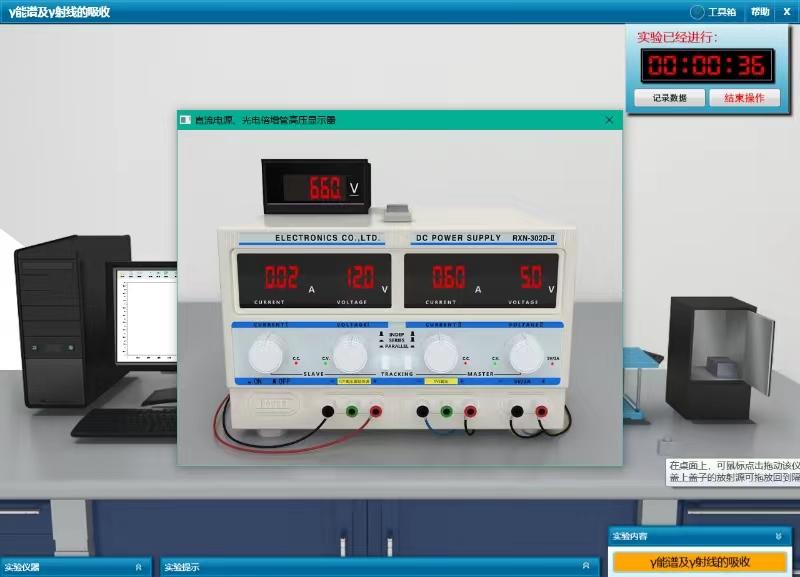Click the 记录数据 button

669,98
